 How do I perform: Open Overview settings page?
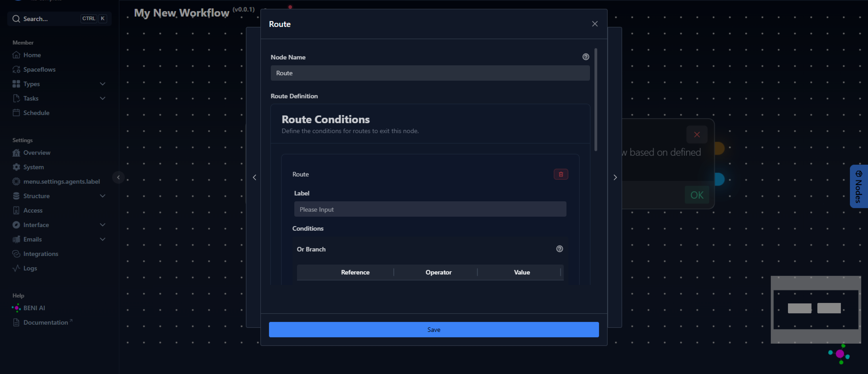[37, 152]
